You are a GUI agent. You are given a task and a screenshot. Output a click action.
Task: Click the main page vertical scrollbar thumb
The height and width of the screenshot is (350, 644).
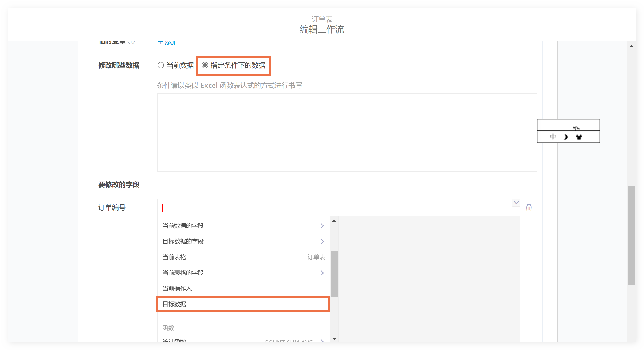click(631, 235)
